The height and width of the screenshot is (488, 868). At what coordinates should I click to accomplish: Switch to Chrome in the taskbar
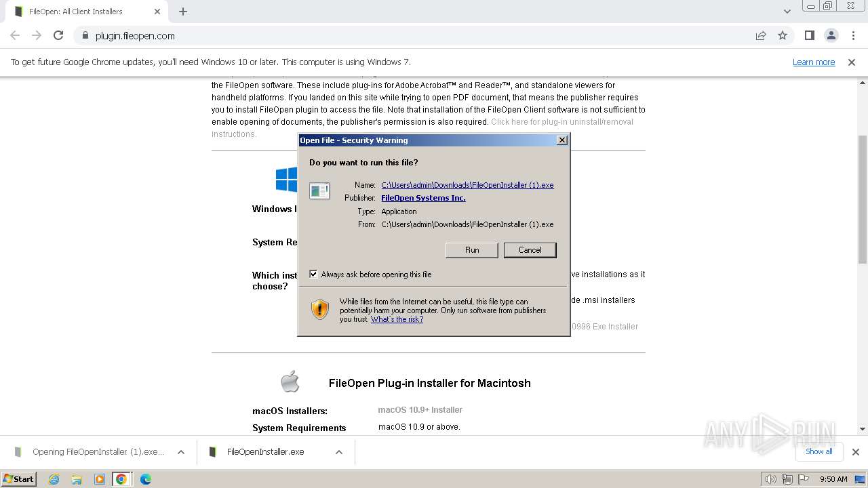click(x=121, y=479)
